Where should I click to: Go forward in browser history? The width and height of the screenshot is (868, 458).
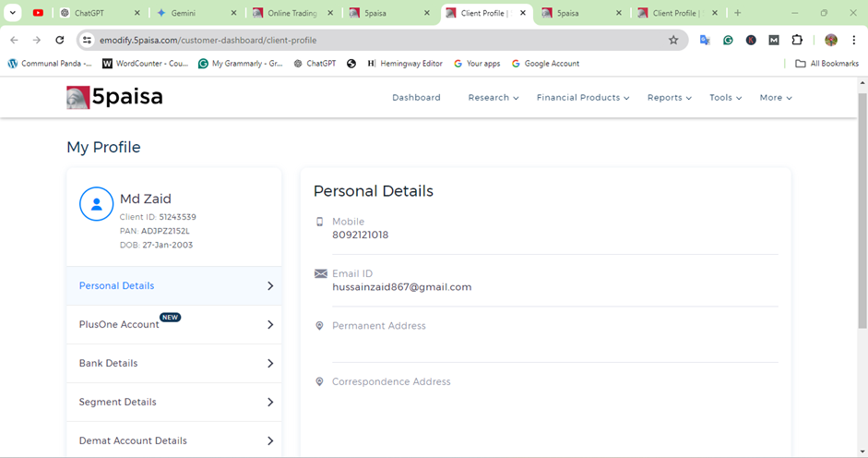[x=37, y=40]
